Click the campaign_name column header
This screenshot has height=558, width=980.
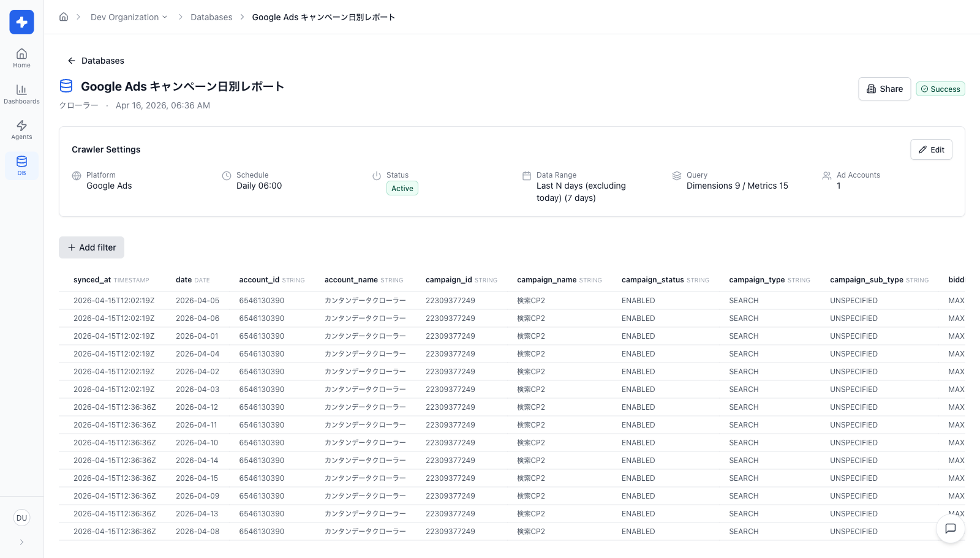(x=559, y=280)
